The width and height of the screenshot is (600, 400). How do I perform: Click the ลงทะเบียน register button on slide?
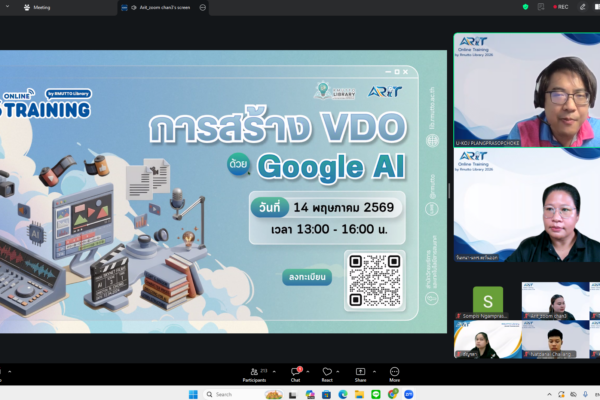307,277
